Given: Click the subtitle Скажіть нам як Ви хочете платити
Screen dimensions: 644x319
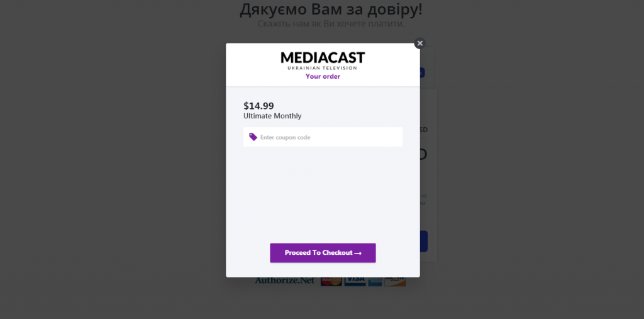Looking at the screenshot, I should [x=331, y=24].
